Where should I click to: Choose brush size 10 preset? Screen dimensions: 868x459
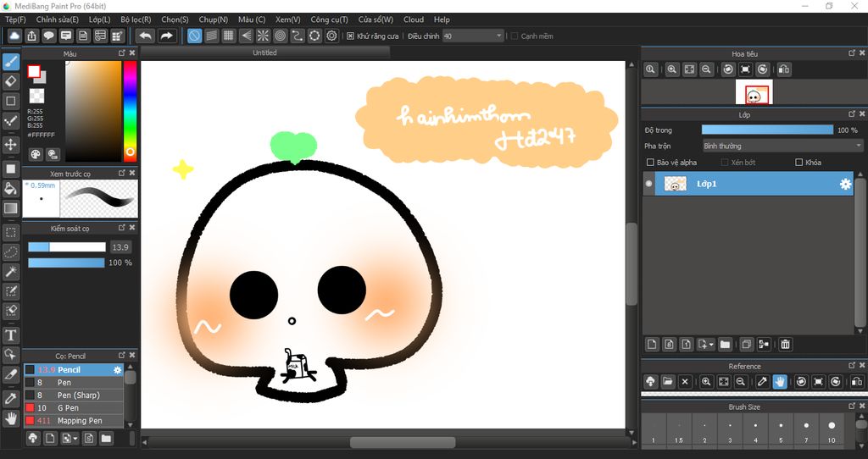(x=832, y=431)
